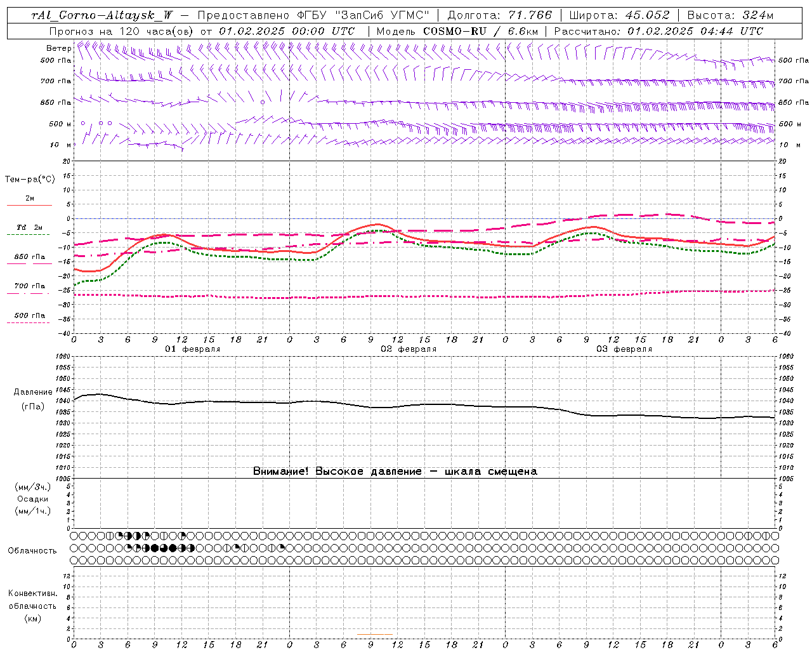812x650 pixels.
Task: Click the Тем-ра(°C) temperature panel title
Action: click(x=30, y=180)
